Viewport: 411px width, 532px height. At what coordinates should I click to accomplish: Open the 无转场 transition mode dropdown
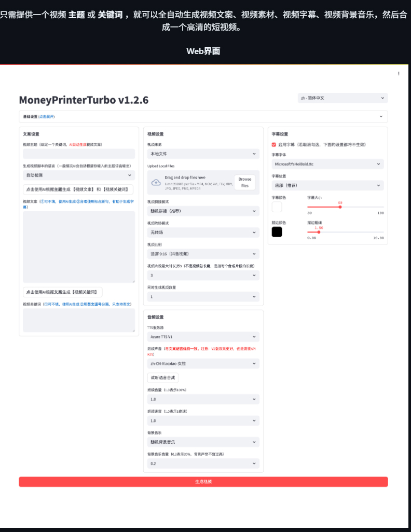[203, 233]
